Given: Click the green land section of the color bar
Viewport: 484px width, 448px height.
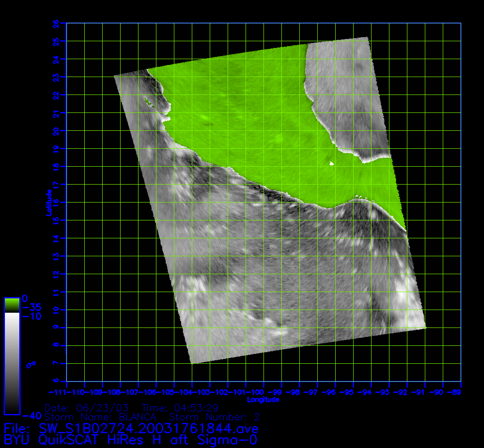Looking at the screenshot, I should [x=12, y=305].
